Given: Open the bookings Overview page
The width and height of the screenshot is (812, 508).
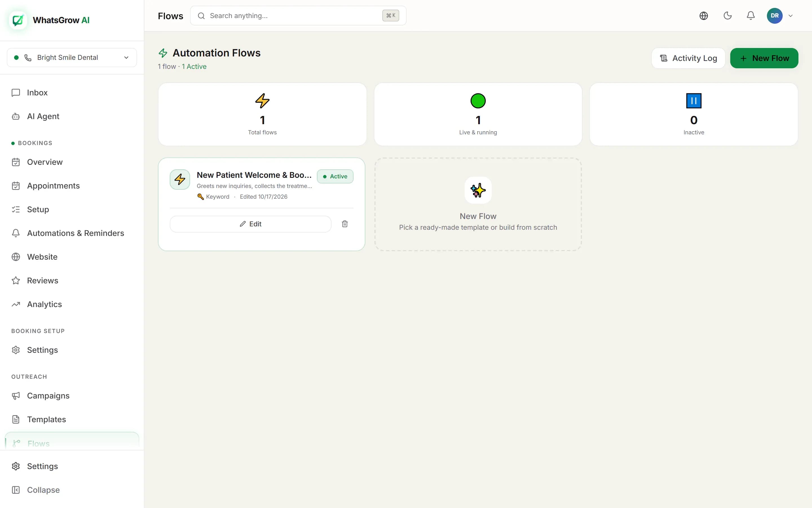Looking at the screenshot, I should [72, 162].
